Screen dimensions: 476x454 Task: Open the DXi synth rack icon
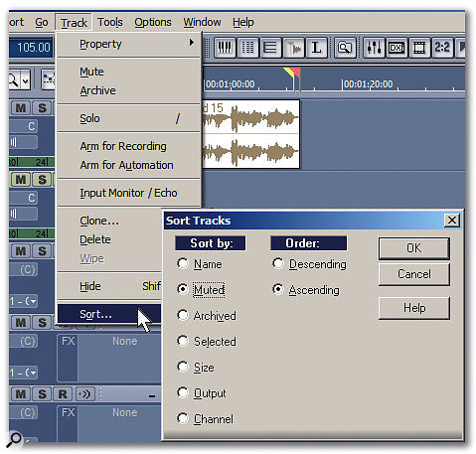(x=397, y=48)
